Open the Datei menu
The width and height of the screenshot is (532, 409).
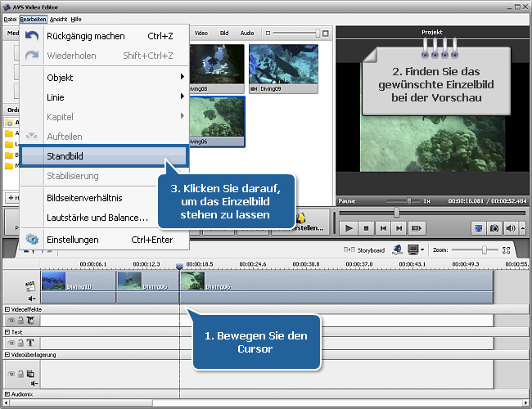[x=10, y=20]
